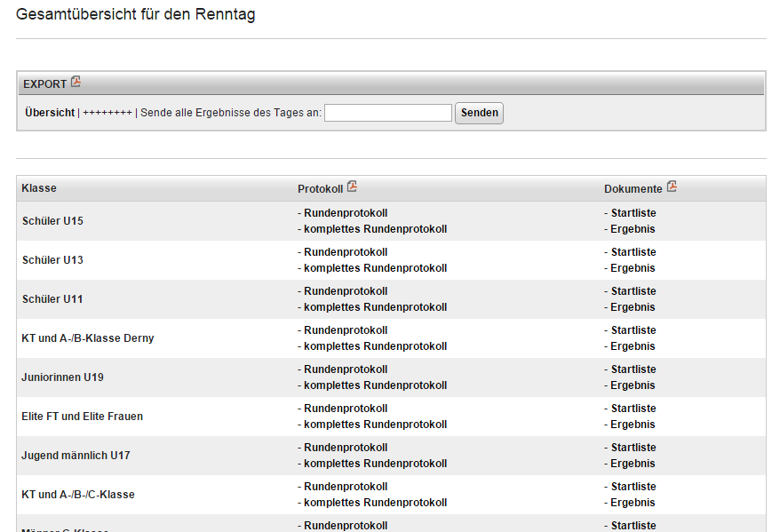The height and width of the screenshot is (532, 780).
Task: Open Rundenprotokoll for Schüler U15
Action: [x=346, y=213]
